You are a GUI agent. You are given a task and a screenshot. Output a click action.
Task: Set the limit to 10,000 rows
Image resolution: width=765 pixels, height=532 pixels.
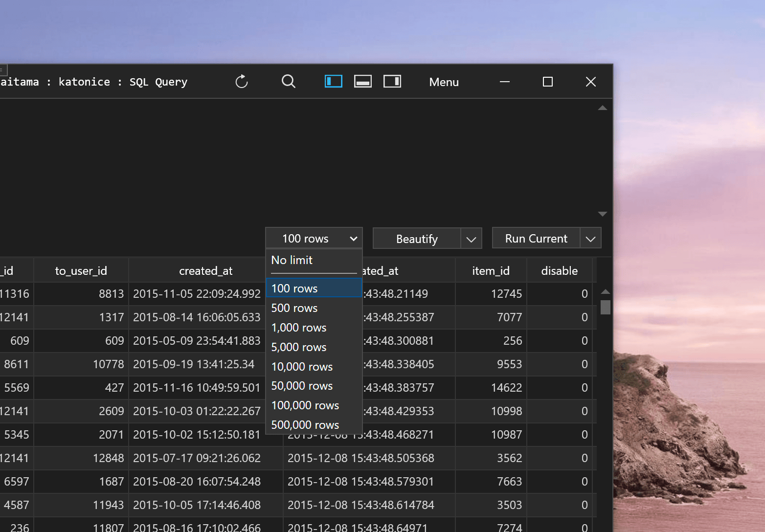pos(314,367)
